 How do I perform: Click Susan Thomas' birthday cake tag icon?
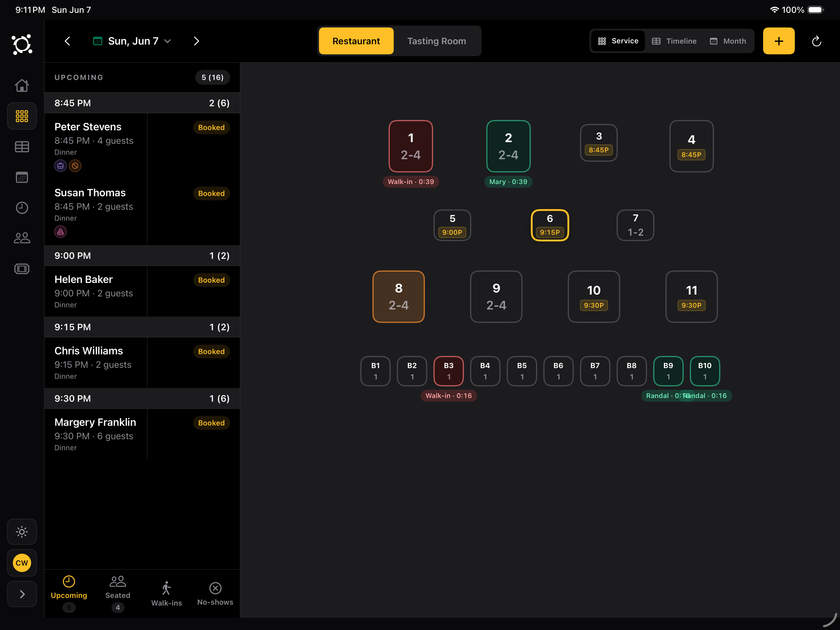[60, 232]
